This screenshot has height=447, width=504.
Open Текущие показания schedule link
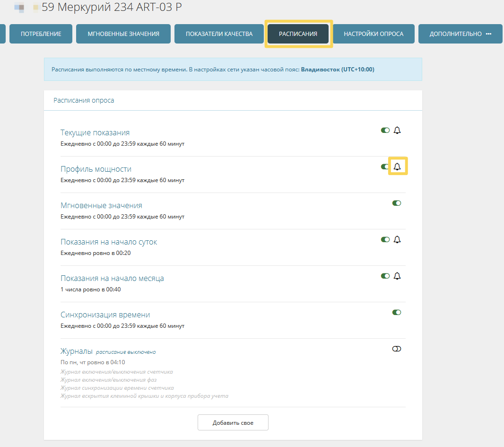click(95, 133)
